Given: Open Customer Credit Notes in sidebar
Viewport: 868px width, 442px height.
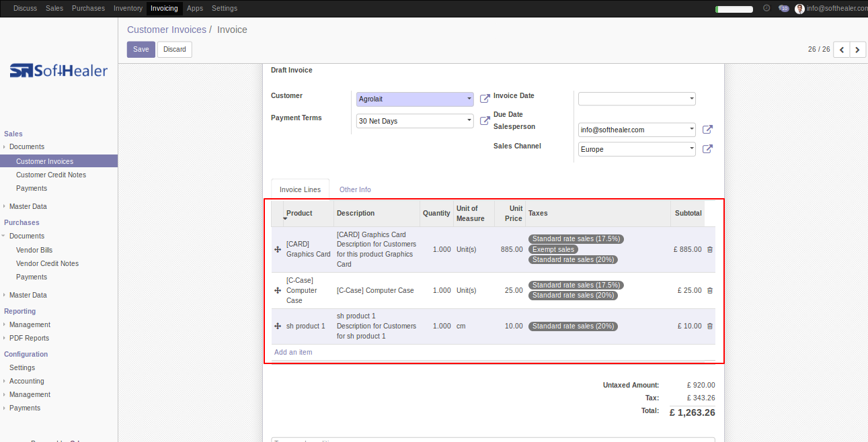Looking at the screenshot, I should click(51, 175).
